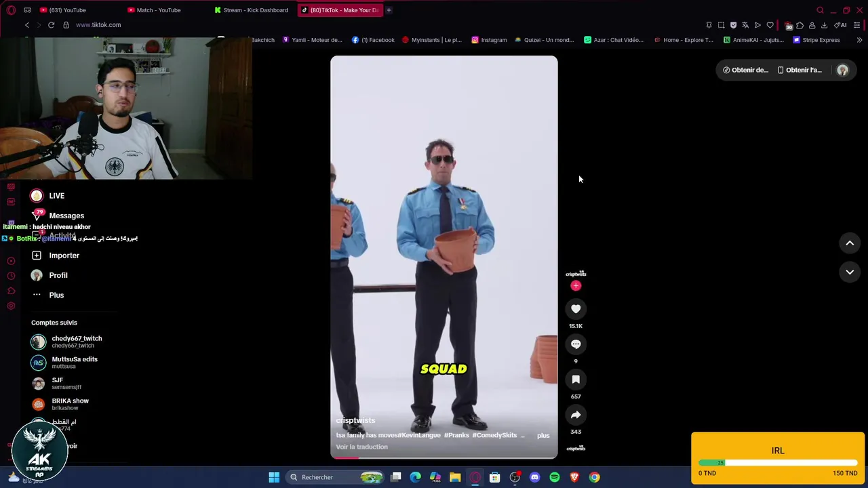The height and width of the screenshot is (488, 868).
Task: Open the profile avatar at top right
Action: 842,70
